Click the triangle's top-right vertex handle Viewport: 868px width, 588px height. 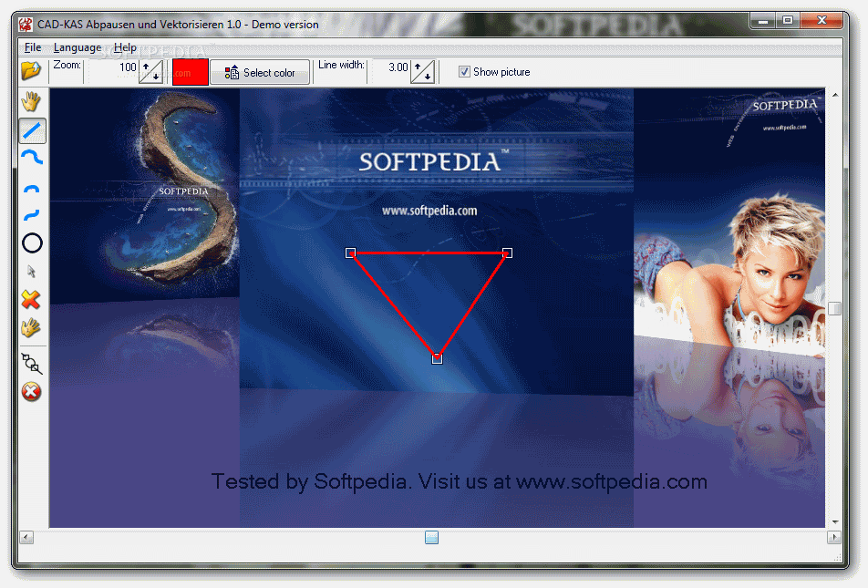(507, 253)
